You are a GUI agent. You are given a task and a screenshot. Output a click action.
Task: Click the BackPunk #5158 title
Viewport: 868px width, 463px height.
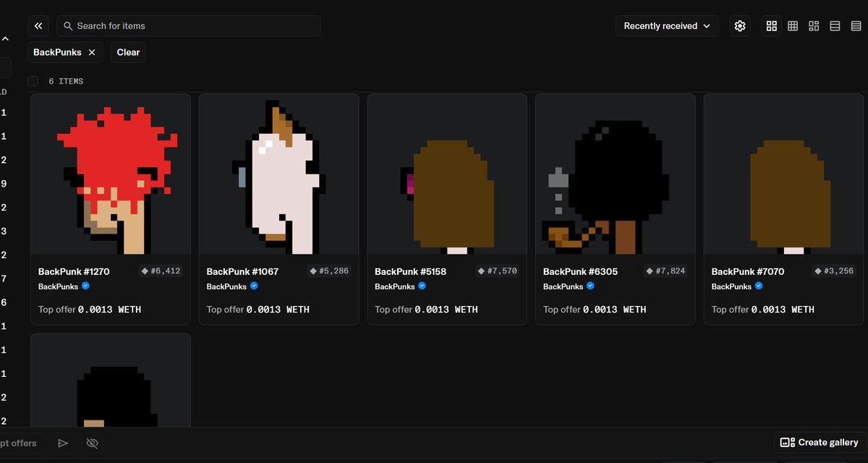point(410,271)
